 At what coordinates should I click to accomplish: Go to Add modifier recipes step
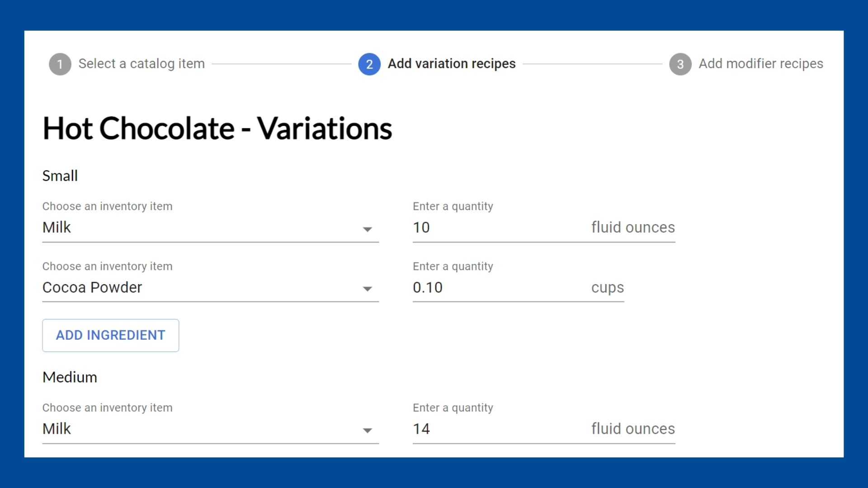tap(760, 64)
